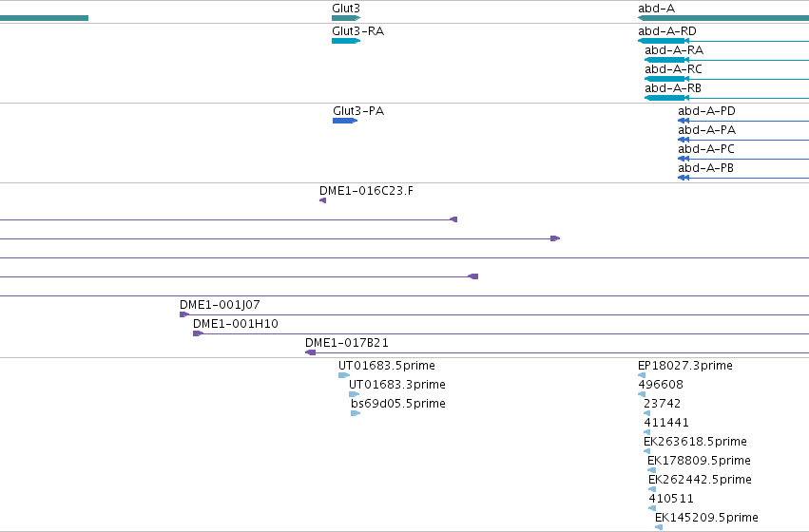Select the 410511 feature label
The height and width of the screenshot is (532, 809).
[671, 499]
